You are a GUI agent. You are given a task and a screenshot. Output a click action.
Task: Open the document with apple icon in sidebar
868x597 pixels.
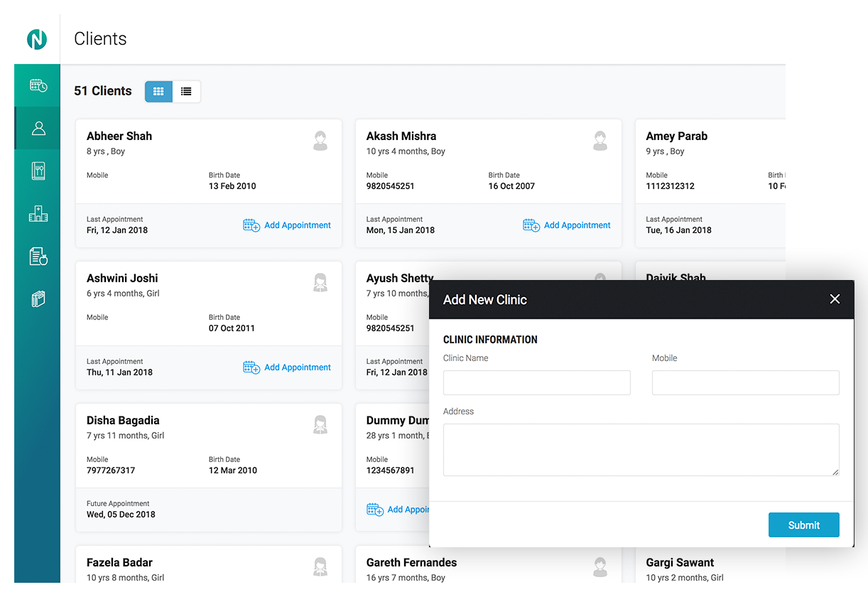click(38, 257)
